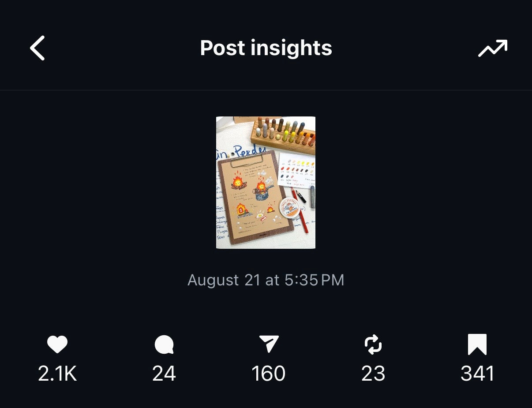Click the Post insights title

(x=266, y=48)
